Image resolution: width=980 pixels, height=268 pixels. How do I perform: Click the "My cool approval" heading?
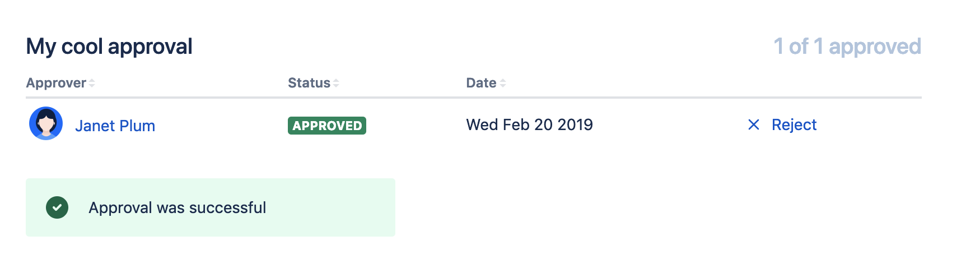coord(109,47)
